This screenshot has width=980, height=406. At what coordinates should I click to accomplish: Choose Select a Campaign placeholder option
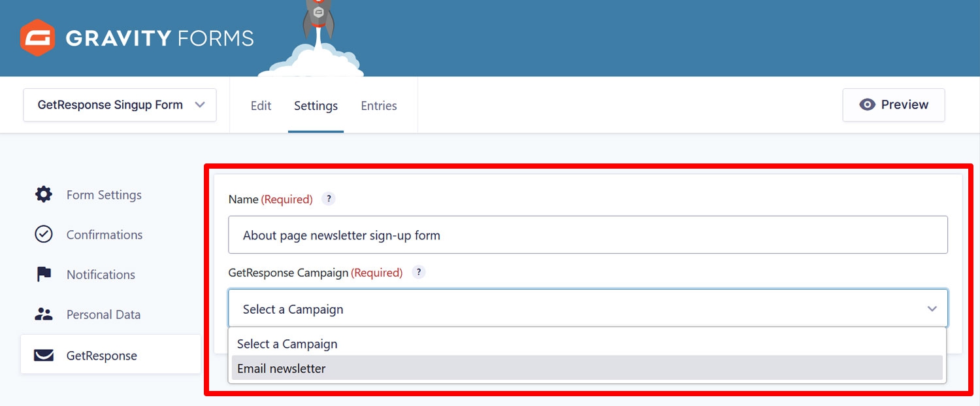click(x=587, y=343)
